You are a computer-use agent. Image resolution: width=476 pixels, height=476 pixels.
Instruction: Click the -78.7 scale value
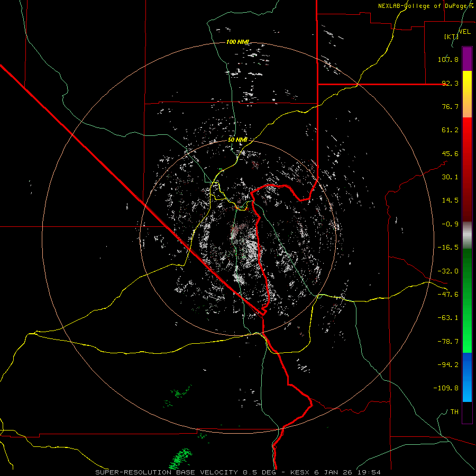point(448,342)
